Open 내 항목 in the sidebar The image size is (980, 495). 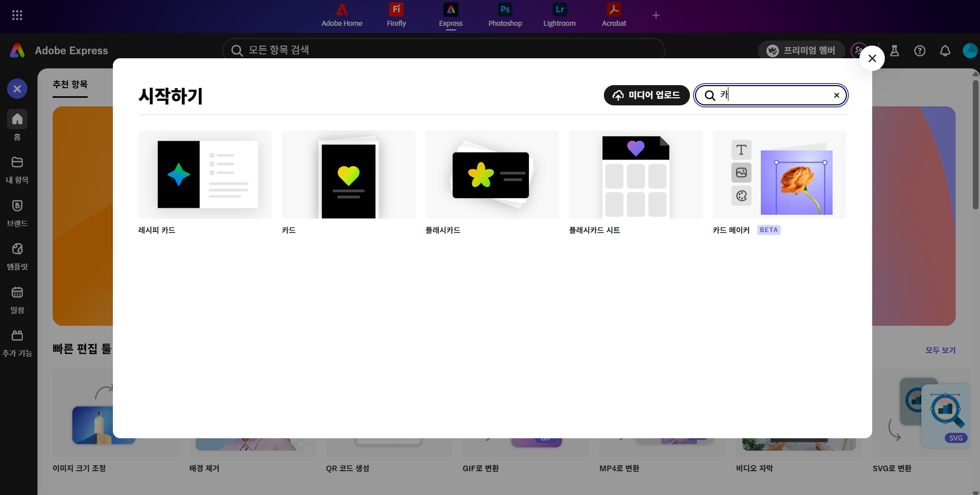coord(17,169)
